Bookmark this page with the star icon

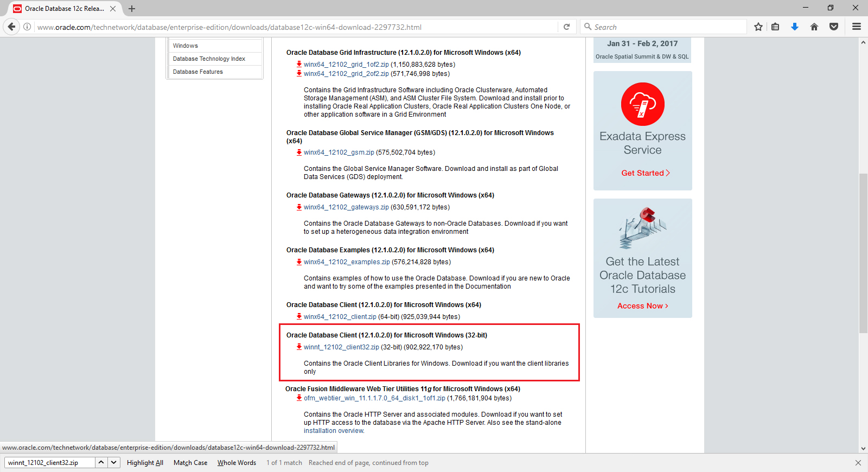pos(758,27)
